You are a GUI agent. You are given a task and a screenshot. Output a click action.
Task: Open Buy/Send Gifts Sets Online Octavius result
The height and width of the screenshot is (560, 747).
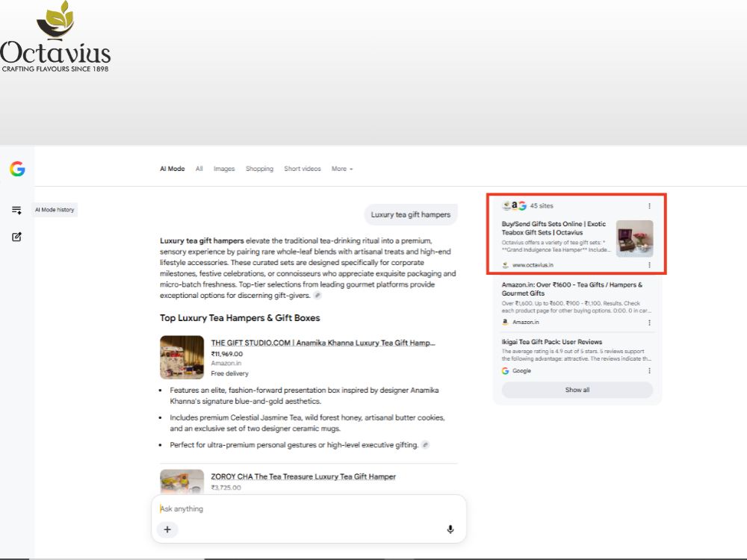(x=554, y=228)
